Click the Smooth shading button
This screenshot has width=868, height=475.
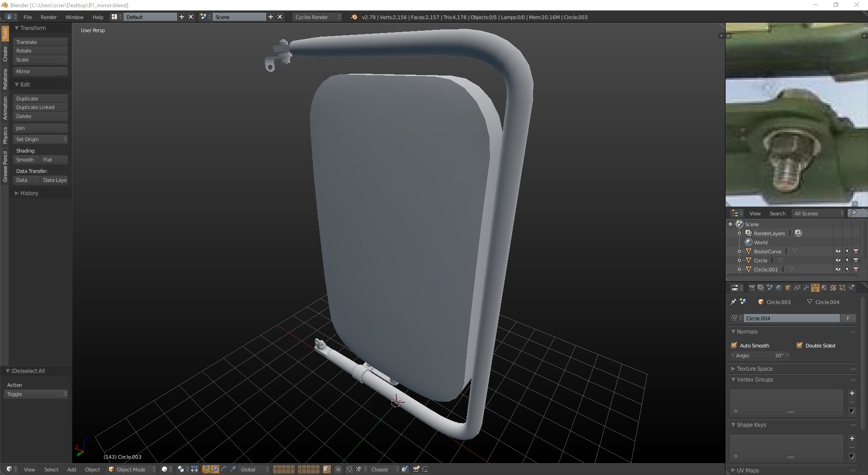pyautogui.click(x=26, y=160)
